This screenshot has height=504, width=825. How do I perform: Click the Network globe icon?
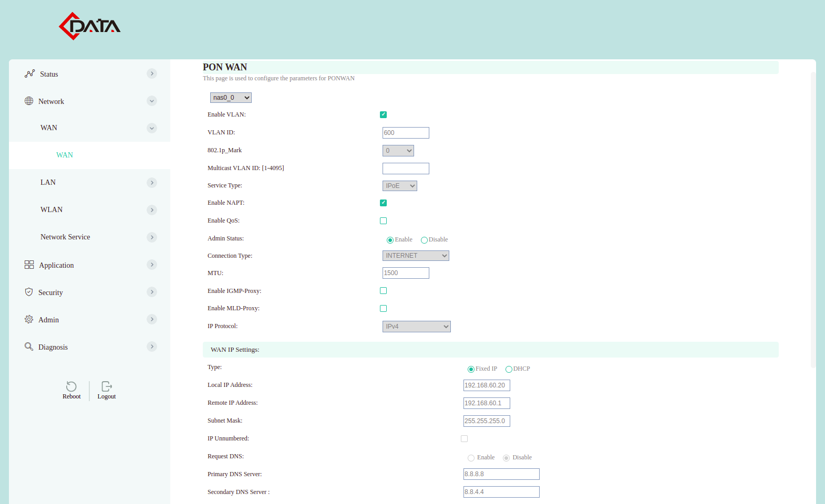pos(29,101)
